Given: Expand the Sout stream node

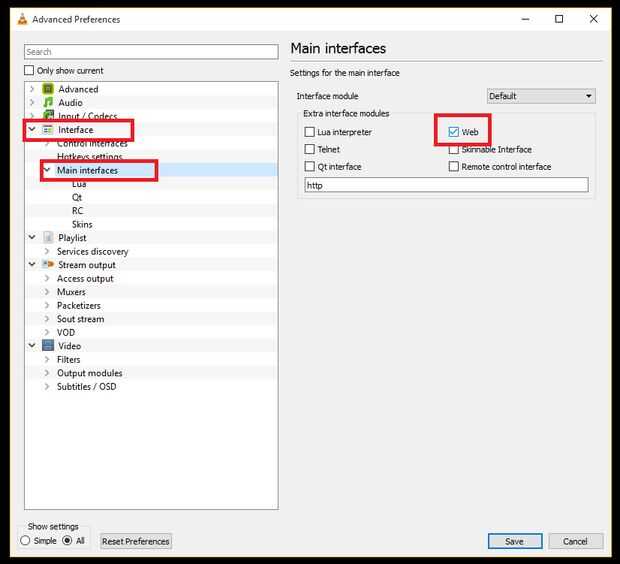Looking at the screenshot, I should [47, 319].
